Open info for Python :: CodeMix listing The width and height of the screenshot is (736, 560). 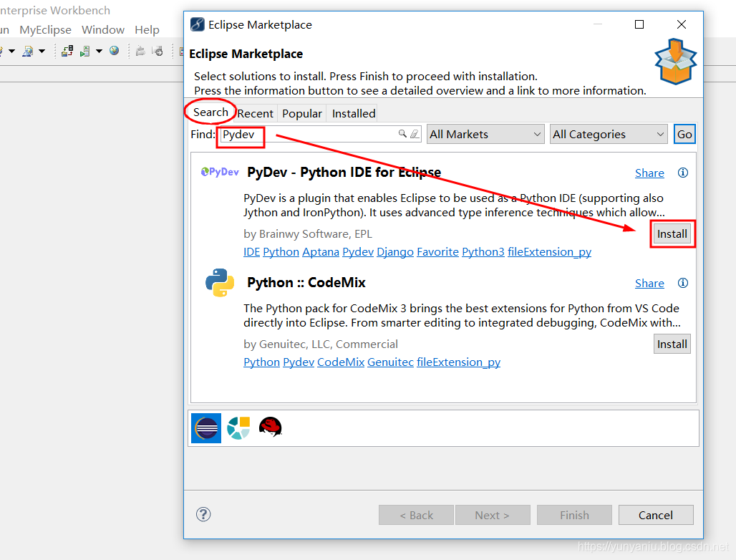tap(683, 283)
